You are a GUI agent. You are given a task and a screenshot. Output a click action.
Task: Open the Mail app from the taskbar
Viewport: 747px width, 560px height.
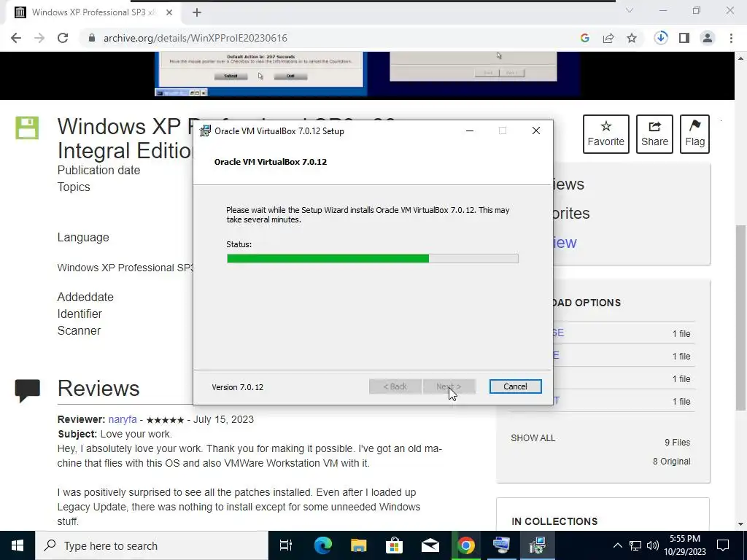tap(430, 545)
